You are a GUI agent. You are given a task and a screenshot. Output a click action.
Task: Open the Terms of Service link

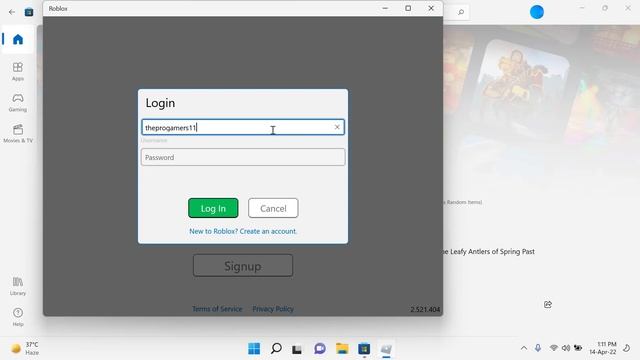217,309
